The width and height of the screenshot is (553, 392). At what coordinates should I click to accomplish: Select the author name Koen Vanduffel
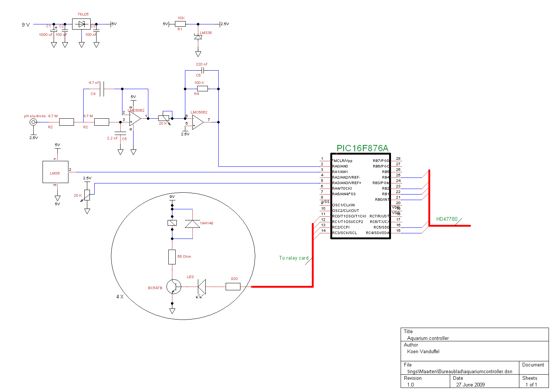[x=423, y=352]
